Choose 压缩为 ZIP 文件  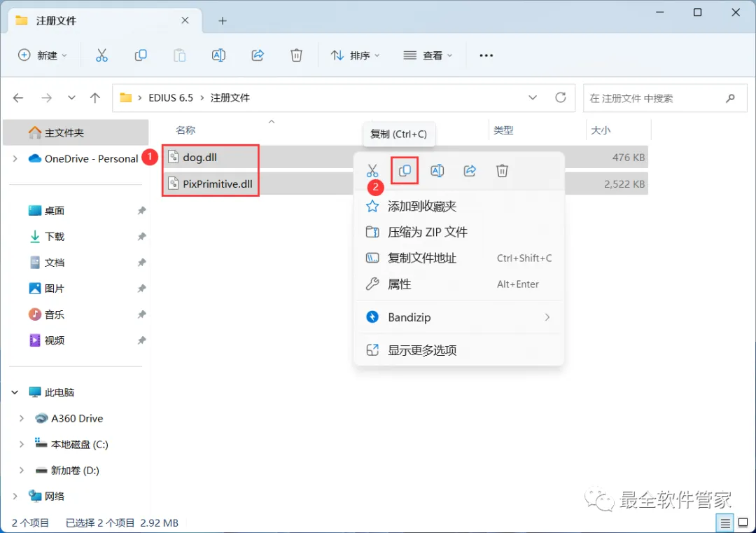click(x=459, y=233)
